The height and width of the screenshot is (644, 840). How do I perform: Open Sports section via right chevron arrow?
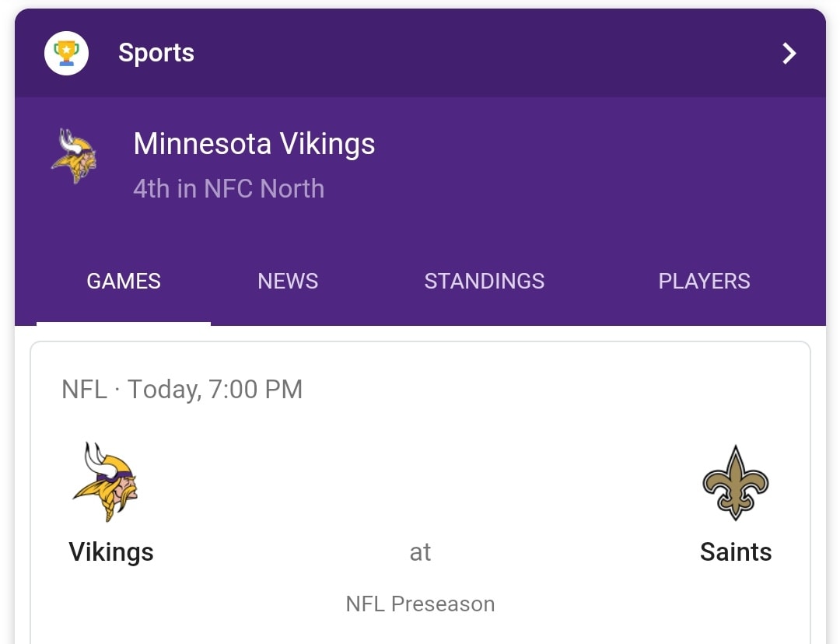coord(789,54)
